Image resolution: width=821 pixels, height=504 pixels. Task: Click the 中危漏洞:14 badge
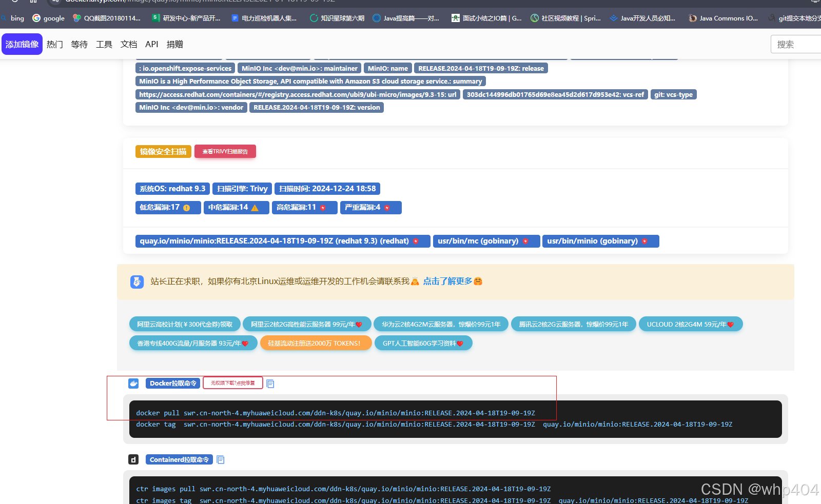click(x=237, y=208)
